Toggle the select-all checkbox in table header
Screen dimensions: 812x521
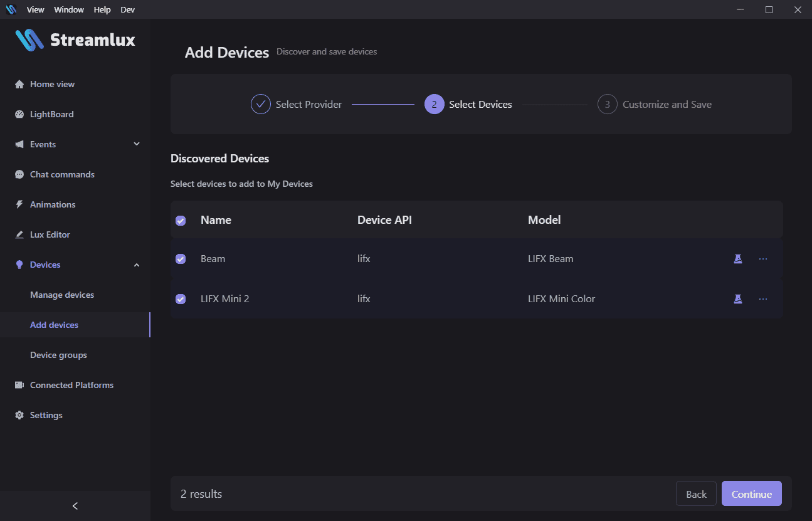[181, 221]
